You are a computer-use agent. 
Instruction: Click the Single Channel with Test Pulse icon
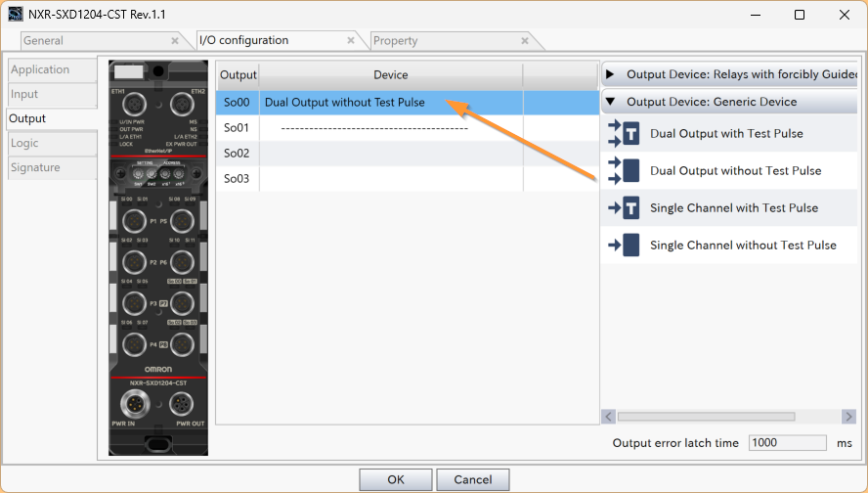click(x=624, y=207)
